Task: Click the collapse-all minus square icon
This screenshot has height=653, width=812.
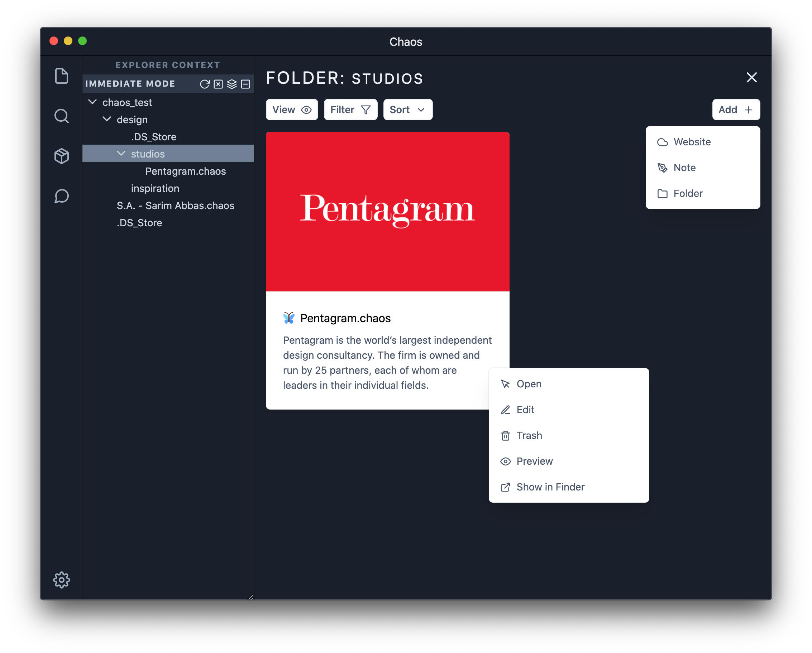Action: tap(245, 84)
